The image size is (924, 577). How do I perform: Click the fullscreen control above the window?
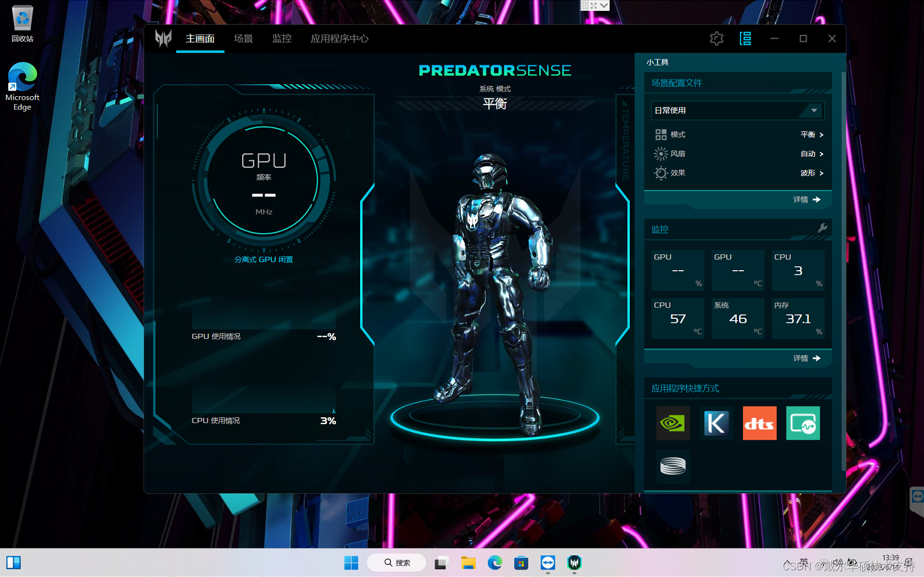594,6
